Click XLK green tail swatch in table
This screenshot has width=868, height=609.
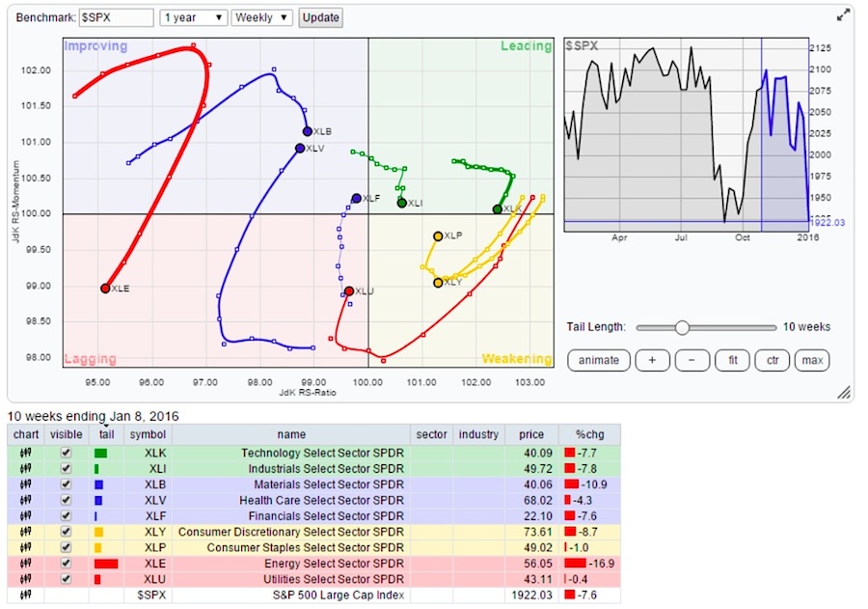tap(100, 453)
